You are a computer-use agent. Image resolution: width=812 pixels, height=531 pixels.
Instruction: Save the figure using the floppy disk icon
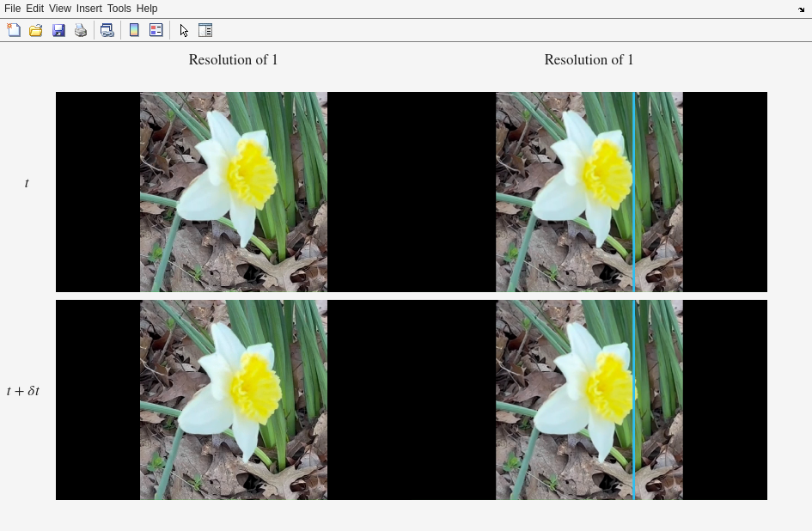(58, 30)
